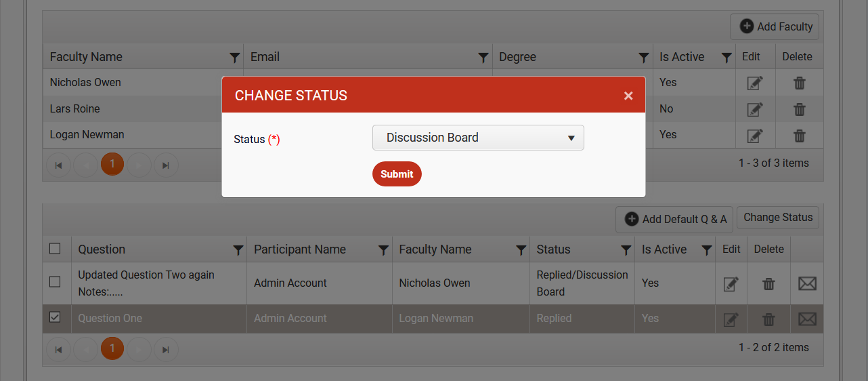The width and height of the screenshot is (868, 381).
Task: Uncheck the Question One row checkbox
Action: 56,317
